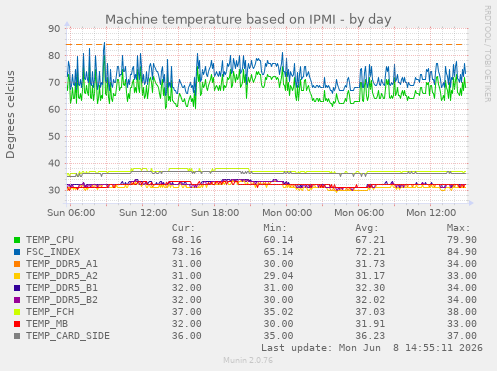497x371 pixels.
Task: Click the green TEMP_CPU legend swatch
Action: click(x=17, y=240)
